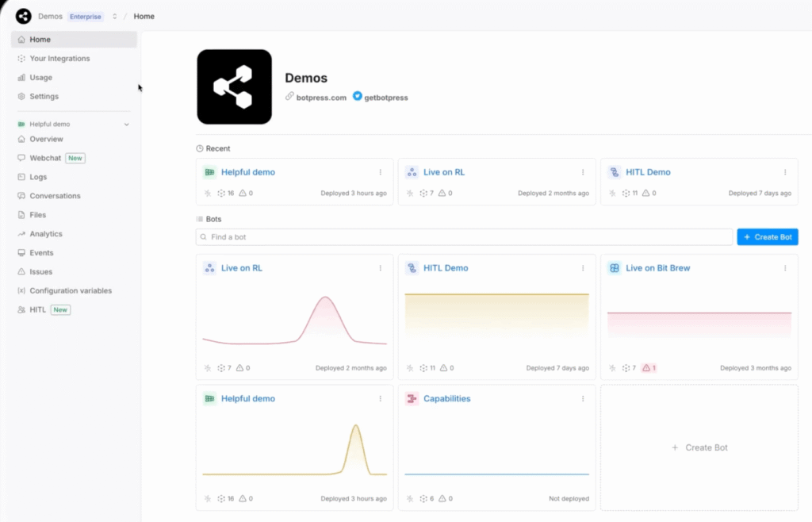This screenshot has height=522, width=812.
Task: Click the Home breadcrumb in the header
Action: 144,16
